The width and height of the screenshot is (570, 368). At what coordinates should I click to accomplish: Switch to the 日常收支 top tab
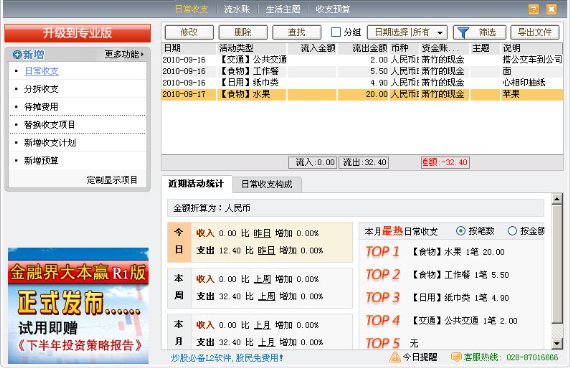(x=192, y=9)
